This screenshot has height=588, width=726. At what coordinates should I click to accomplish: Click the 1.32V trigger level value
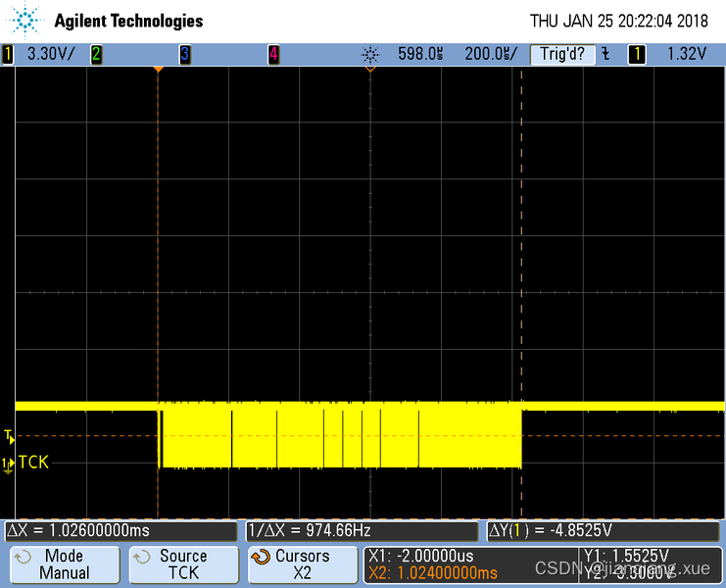click(x=686, y=54)
